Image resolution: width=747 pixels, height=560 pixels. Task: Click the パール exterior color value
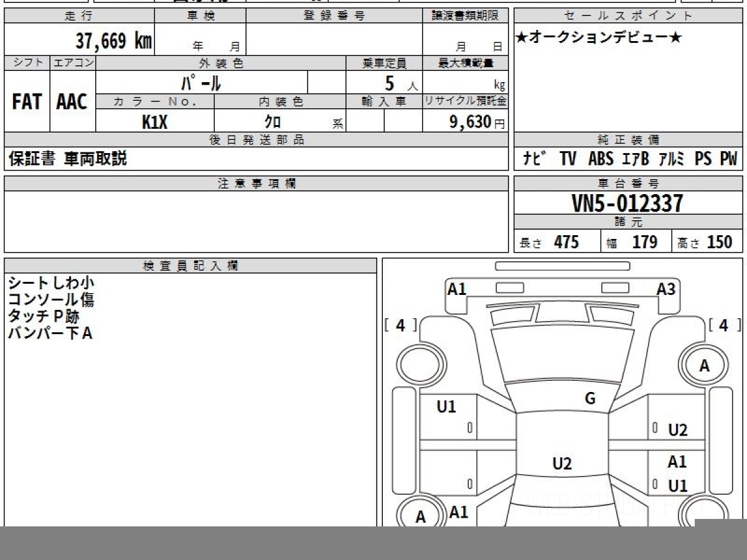point(201,83)
